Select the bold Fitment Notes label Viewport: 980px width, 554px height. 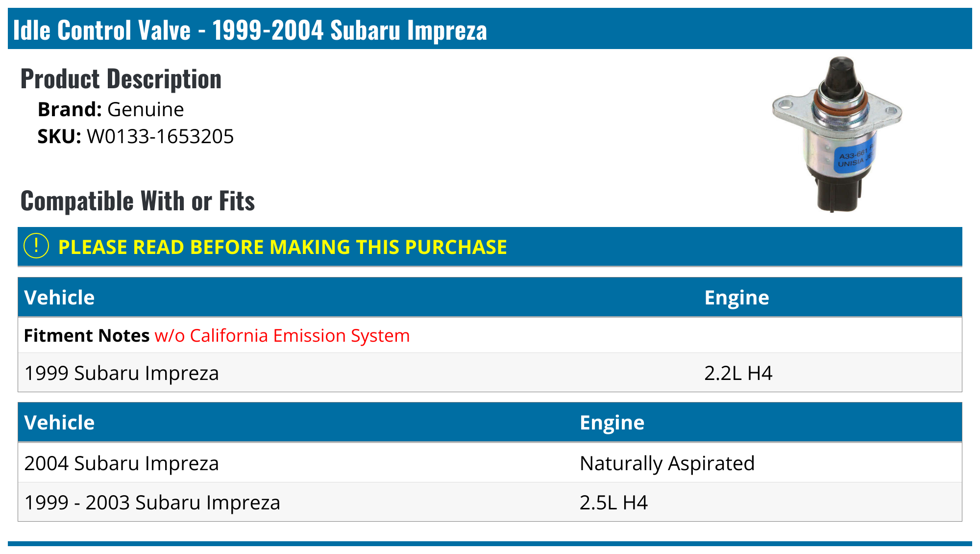pos(87,336)
